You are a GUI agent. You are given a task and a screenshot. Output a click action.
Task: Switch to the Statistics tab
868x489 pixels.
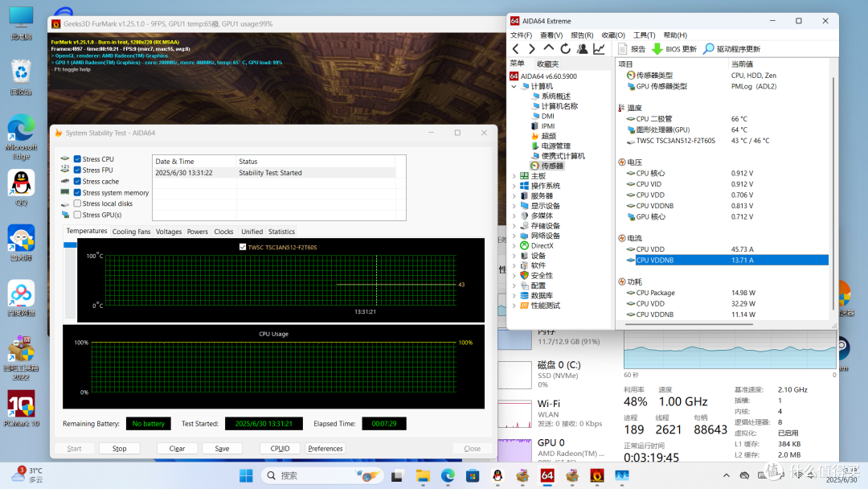coord(281,232)
